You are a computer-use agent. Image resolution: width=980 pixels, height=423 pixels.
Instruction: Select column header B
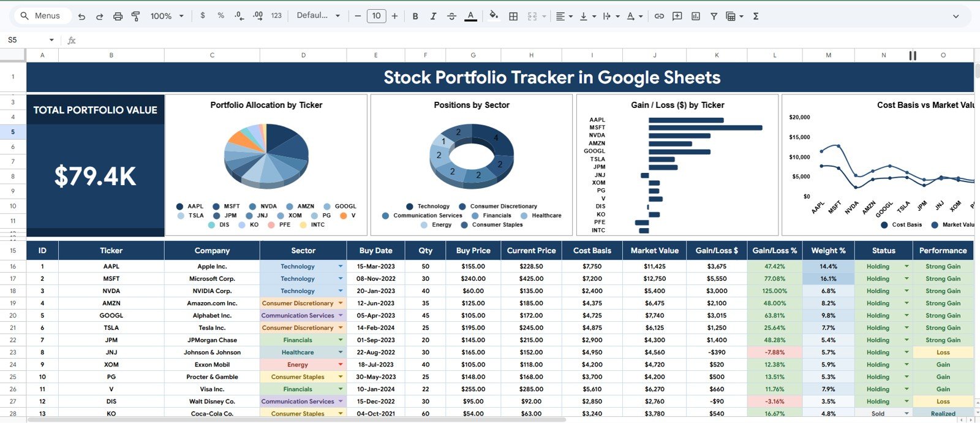click(x=111, y=55)
